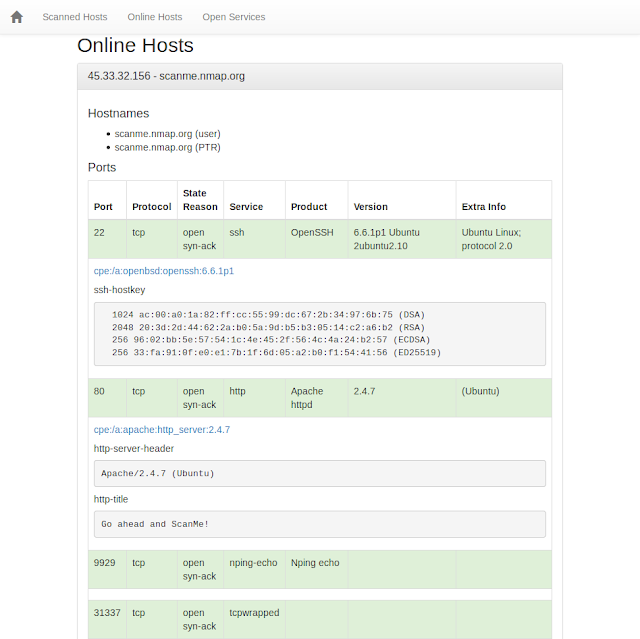Select the OpenSSH product cell
640x639 pixels.
[x=317, y=239]
